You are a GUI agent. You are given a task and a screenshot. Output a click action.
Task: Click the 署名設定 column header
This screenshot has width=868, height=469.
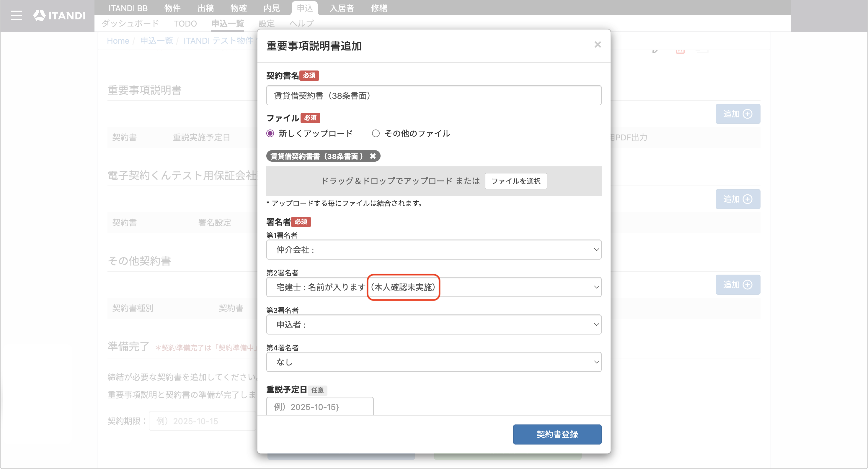tap(214, 222)
